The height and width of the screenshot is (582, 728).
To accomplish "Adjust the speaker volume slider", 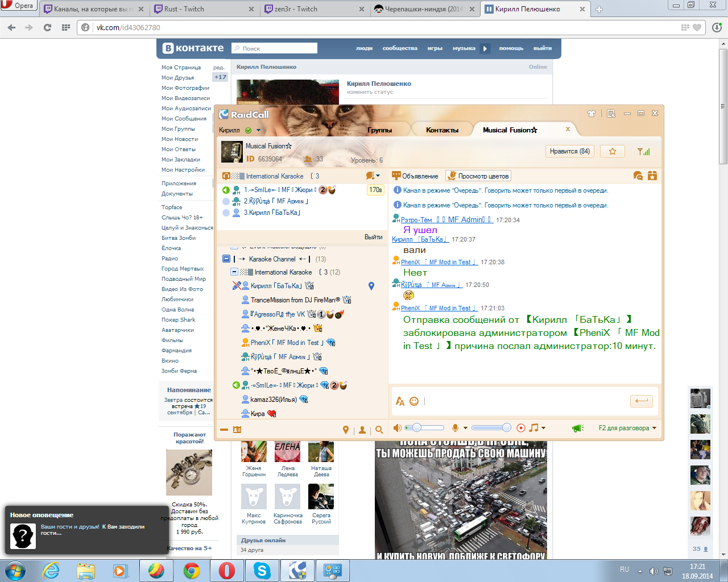I will tap(424, 427).
